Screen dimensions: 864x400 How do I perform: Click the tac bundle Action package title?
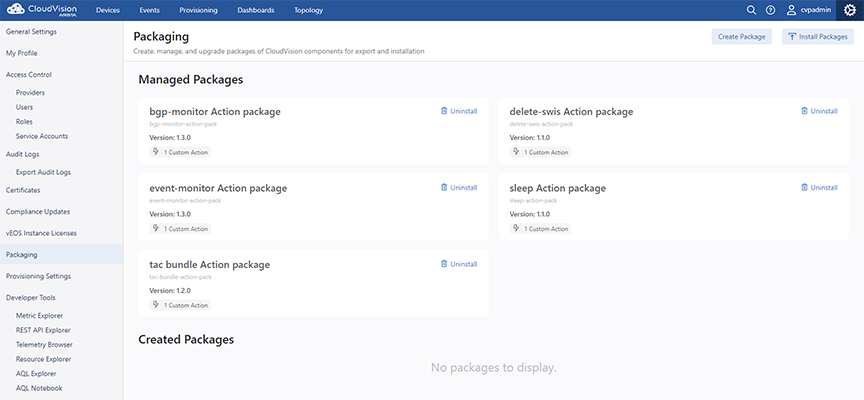pos(210,265)
